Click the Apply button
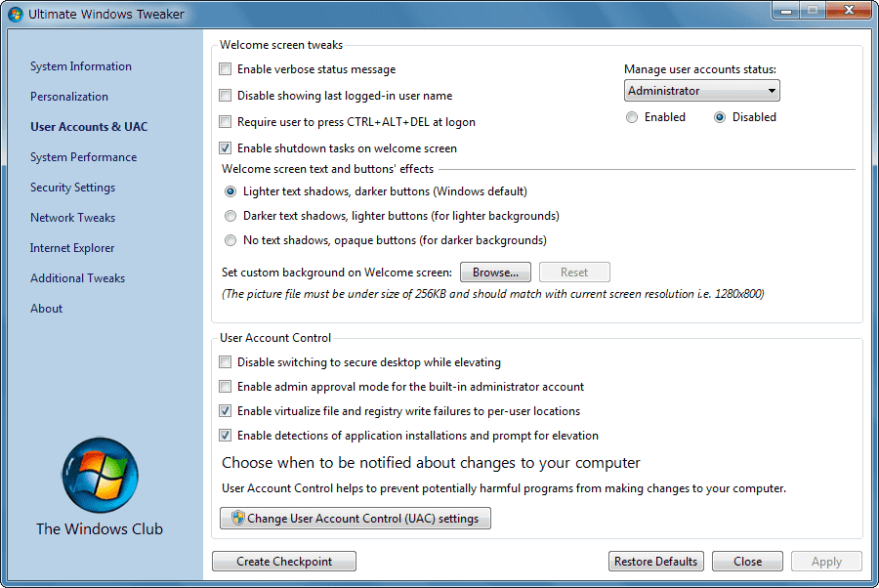 [826, 561]
